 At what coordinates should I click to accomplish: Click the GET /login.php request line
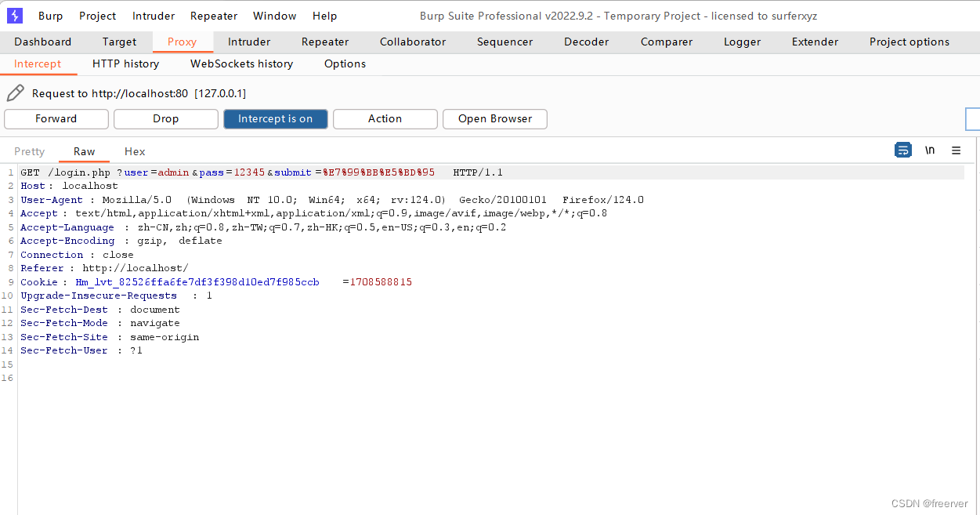tap(262, 172)
